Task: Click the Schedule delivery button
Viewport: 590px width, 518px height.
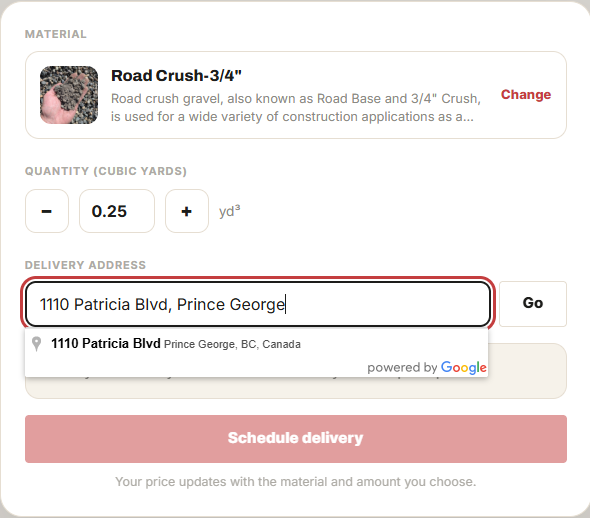Action: coord(296,439)
